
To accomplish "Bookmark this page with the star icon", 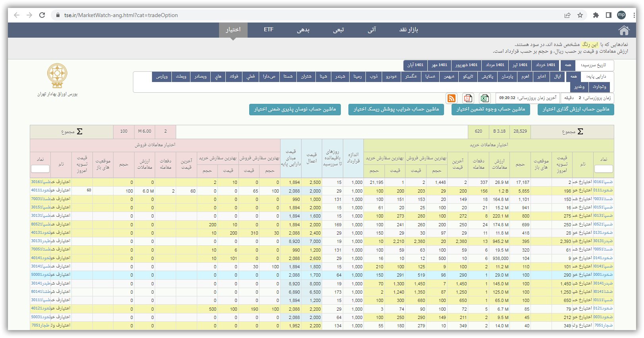I will [x=580, y=15].
